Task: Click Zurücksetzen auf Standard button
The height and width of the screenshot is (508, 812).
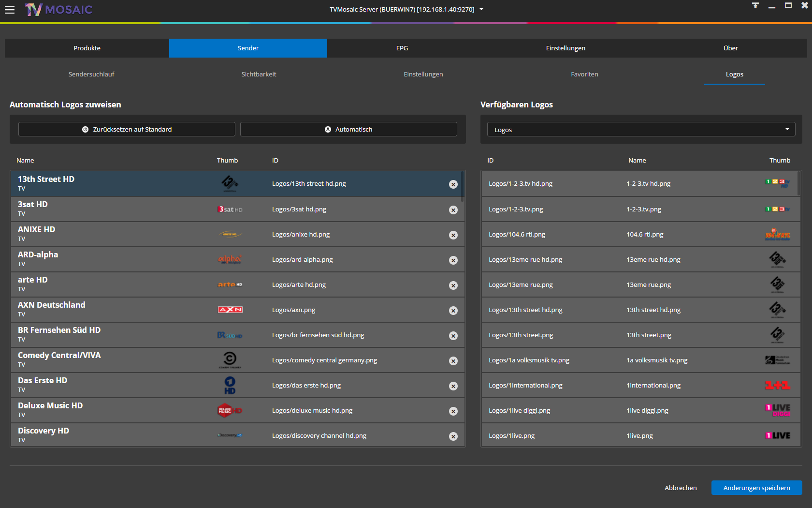Action: 127,129
